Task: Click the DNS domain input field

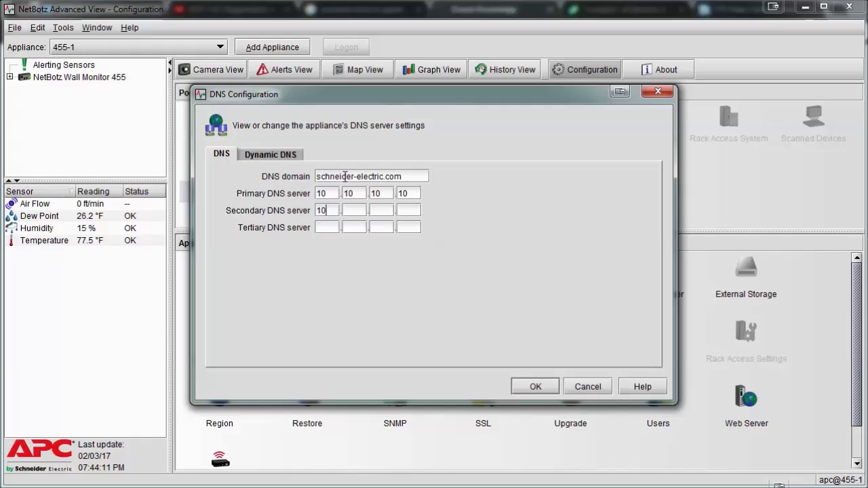Action: 372,176
